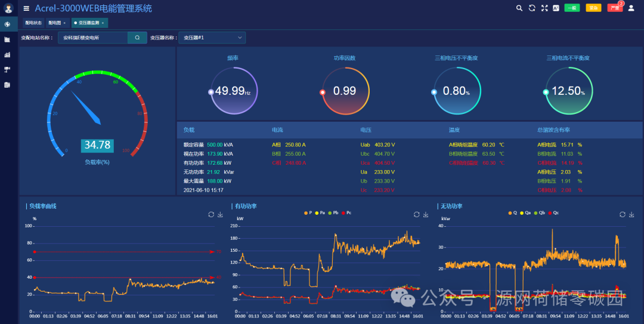The height and width of the screenshot is (324, 644).
Task: Close the 变压器监测 tab
Action: click(x=103, y=23)
